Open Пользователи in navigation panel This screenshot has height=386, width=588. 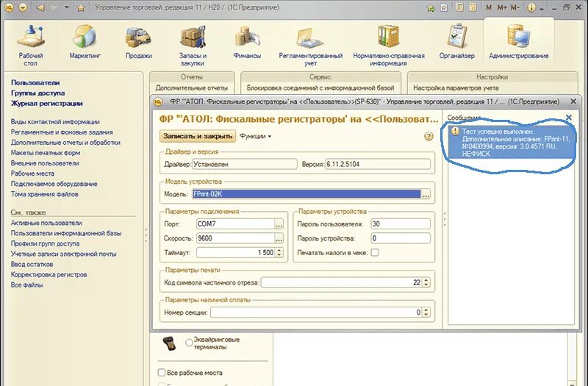[x=35, y=82]
